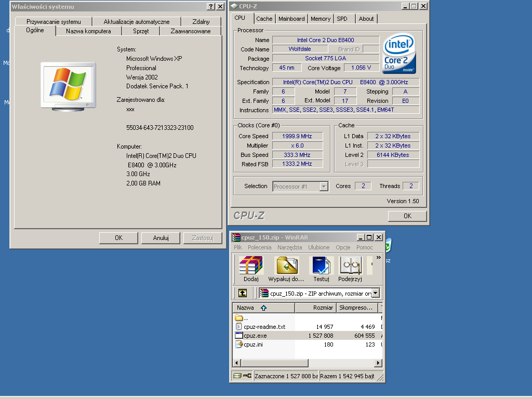
Task: Open the Pomoc menu in WinRAR
Action: pyautogui.click(x=364, y=247)
